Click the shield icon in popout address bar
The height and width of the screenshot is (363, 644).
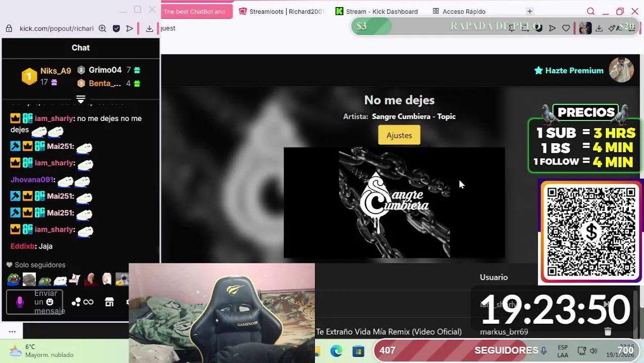pos(116,29)
